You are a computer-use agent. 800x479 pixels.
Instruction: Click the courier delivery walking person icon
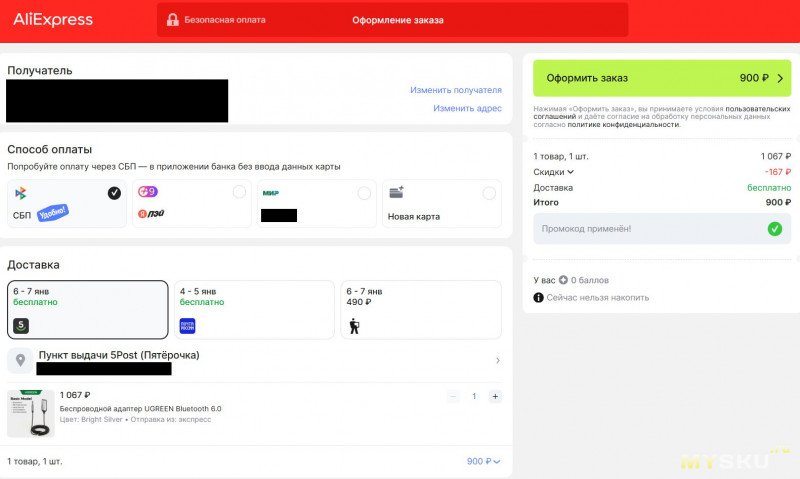click(x=354, y=325)
